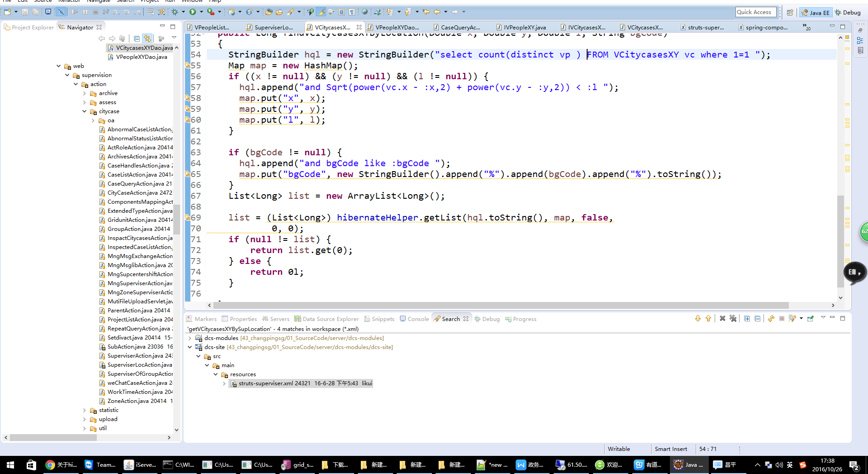The width and height of the screenshot is (868, 474).
Task: Expand the statistic folder
Action: click(84, 410)
